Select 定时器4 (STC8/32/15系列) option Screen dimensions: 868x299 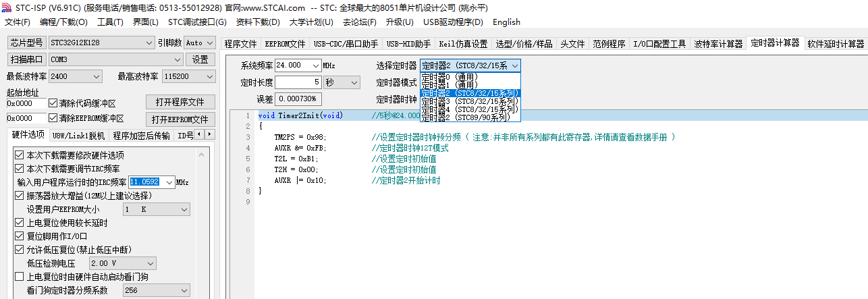(x=470, y=109)
